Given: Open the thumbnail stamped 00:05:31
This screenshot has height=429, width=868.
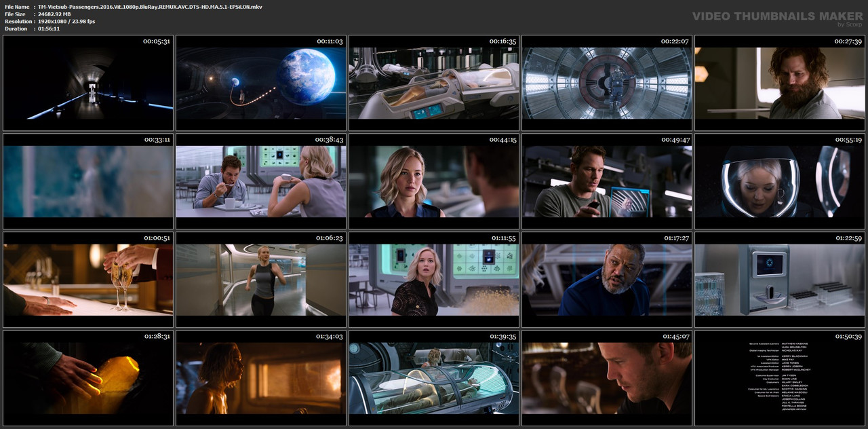Looking at the screenshot, I should tap(88, 83).
